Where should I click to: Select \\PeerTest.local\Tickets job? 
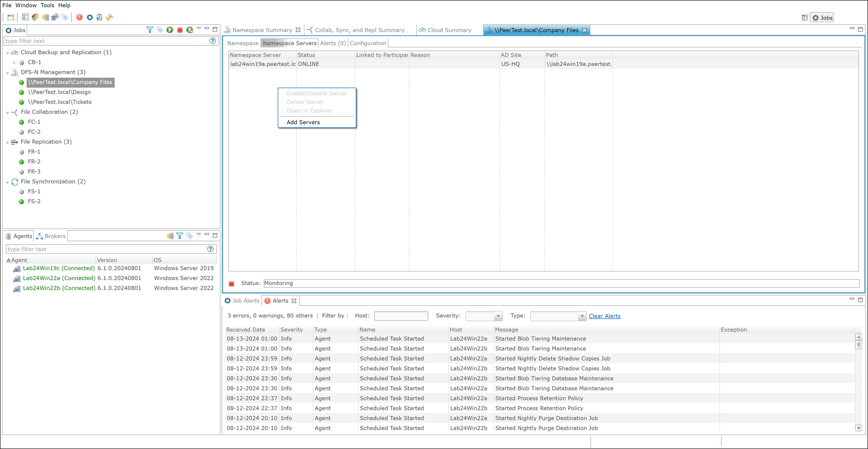point(60,102)
